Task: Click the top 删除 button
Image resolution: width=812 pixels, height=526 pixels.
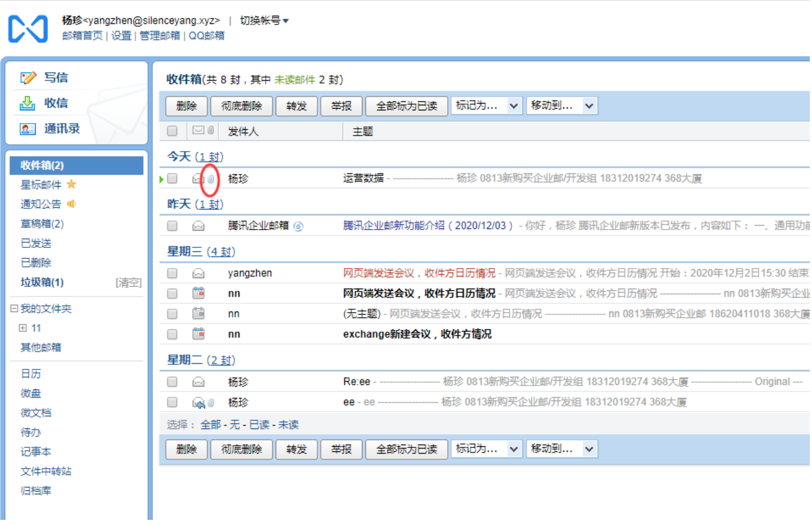Action: pos(187,106)
